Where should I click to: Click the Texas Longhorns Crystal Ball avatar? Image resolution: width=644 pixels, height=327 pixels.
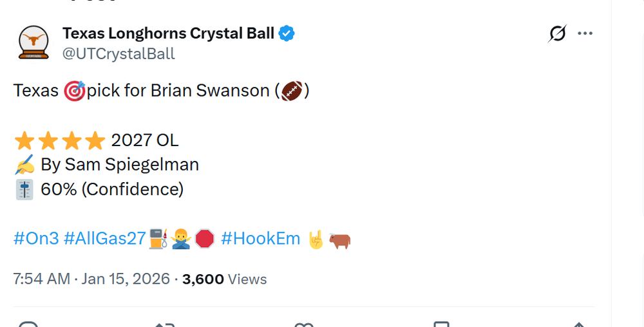[33, 43]
